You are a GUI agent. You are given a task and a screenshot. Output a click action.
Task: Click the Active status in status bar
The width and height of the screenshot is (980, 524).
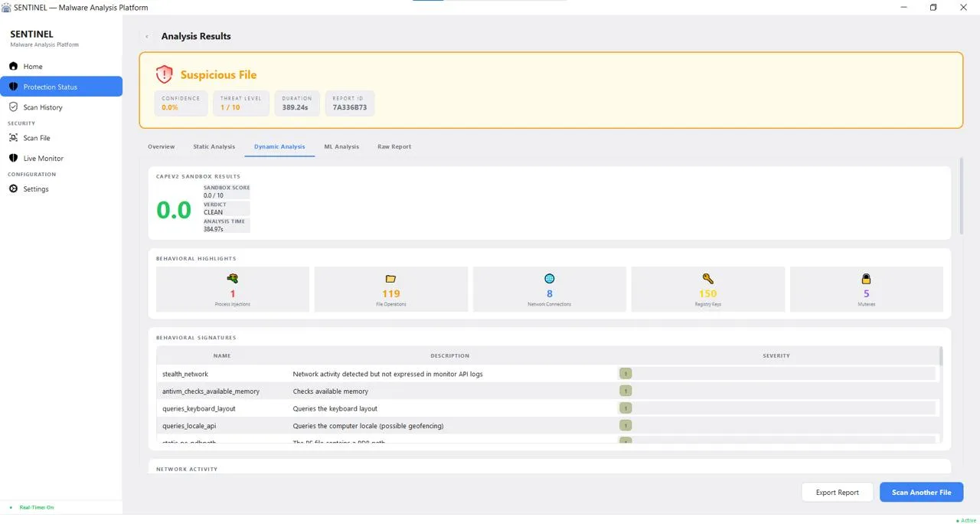click(x=966, y=519)
